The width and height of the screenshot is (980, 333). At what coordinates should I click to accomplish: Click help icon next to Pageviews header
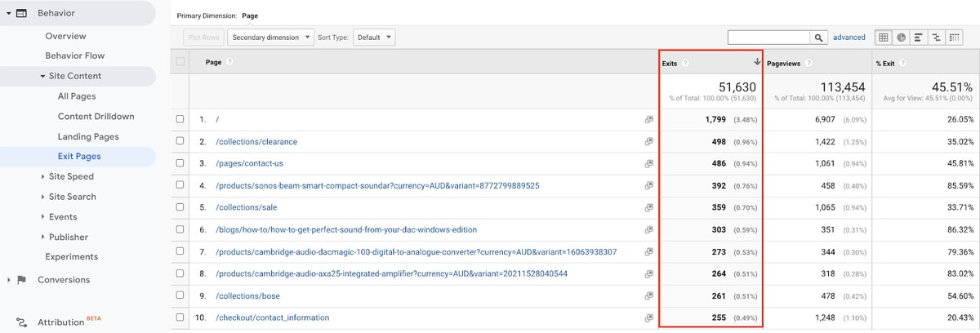click(808, 63)
